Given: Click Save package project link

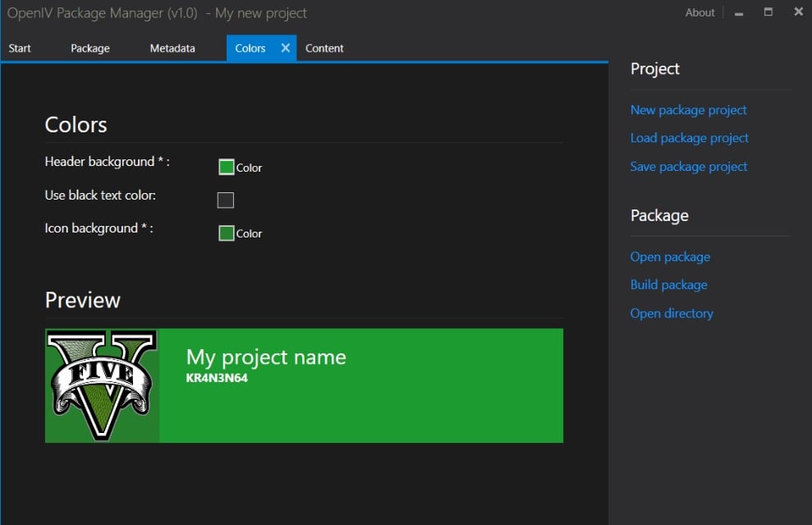Looking at the screenshot, I should point(689,167).
